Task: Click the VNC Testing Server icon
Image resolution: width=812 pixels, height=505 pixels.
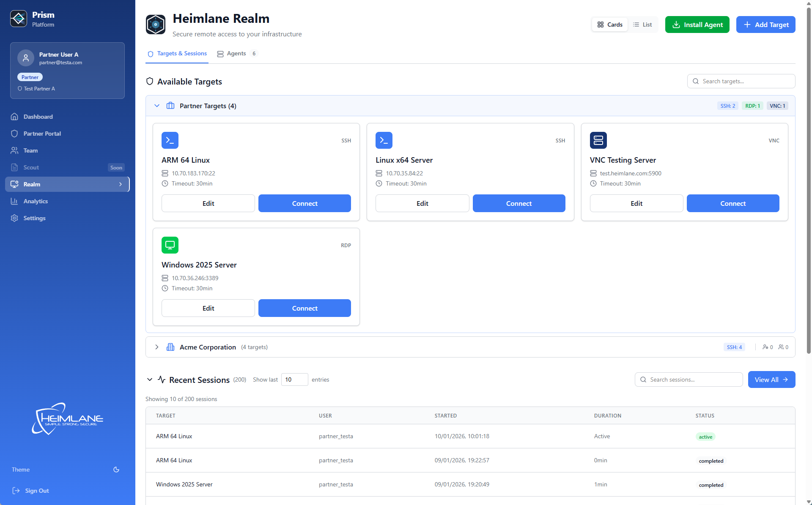Action: point(598,140)
